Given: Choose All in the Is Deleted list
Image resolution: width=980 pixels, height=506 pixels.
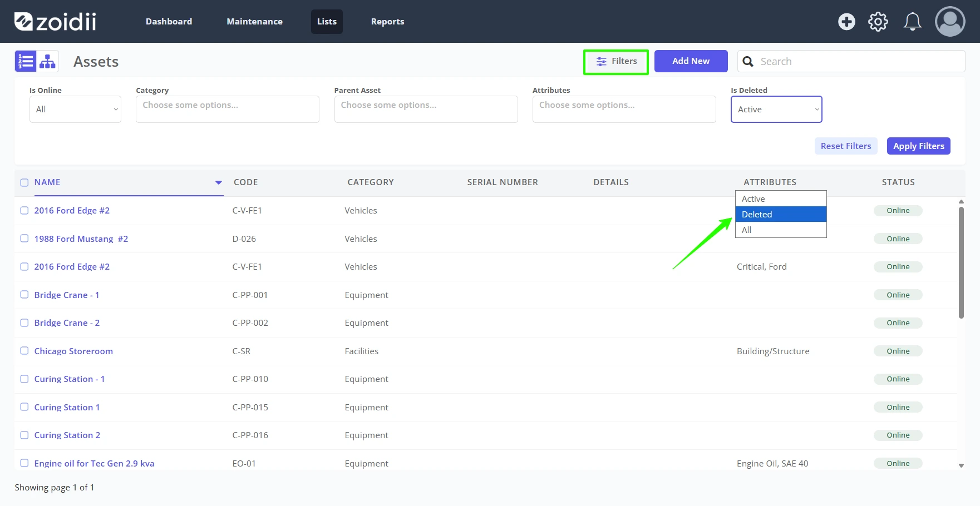Looking at the screenshot, I should [781, 230].
